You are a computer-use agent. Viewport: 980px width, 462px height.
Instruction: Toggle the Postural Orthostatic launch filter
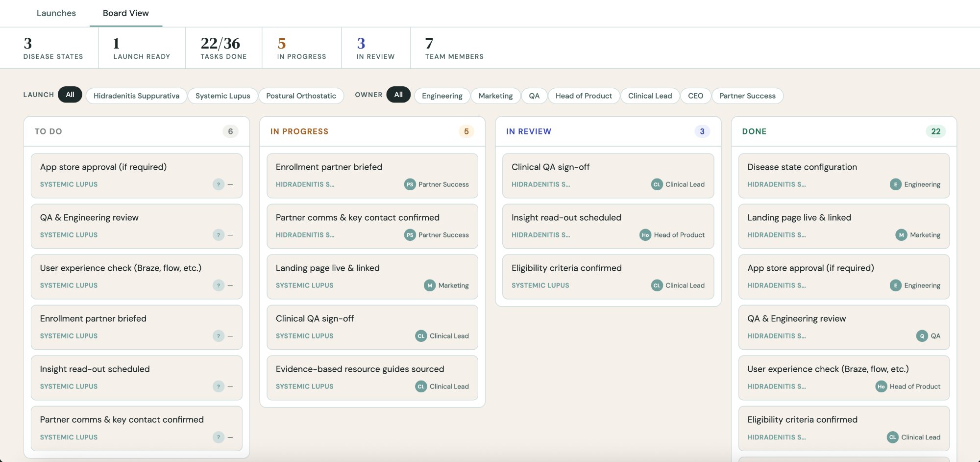(x=301, y=96)
